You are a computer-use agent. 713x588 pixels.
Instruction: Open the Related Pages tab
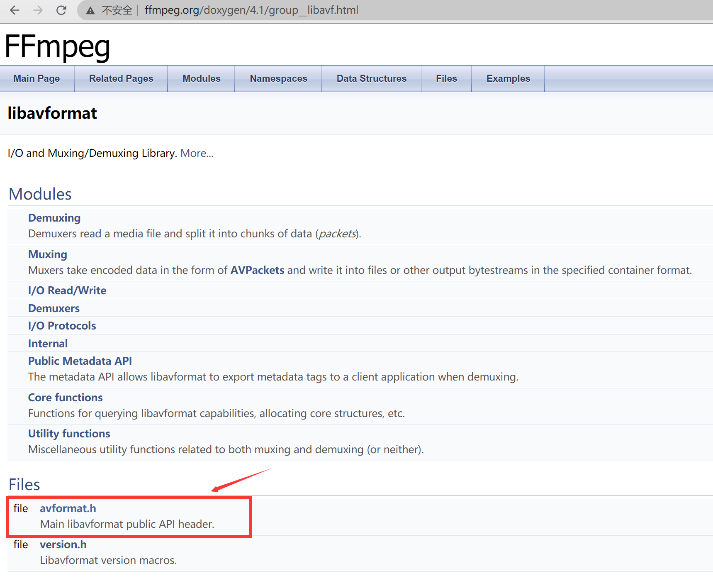[x=121, y=78]
